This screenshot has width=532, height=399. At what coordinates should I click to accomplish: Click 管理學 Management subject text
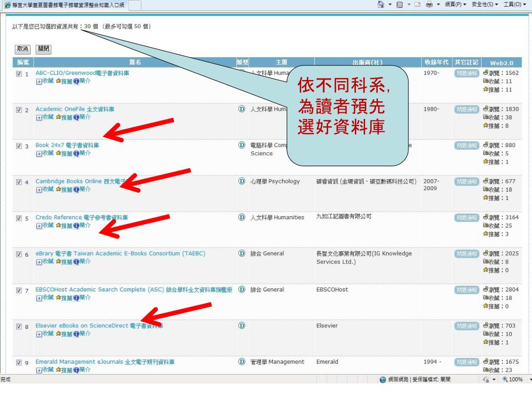277,362
